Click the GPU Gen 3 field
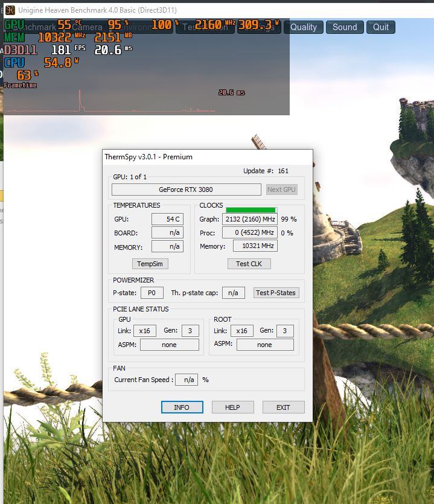Screen dimensions: 434x504 190,331
